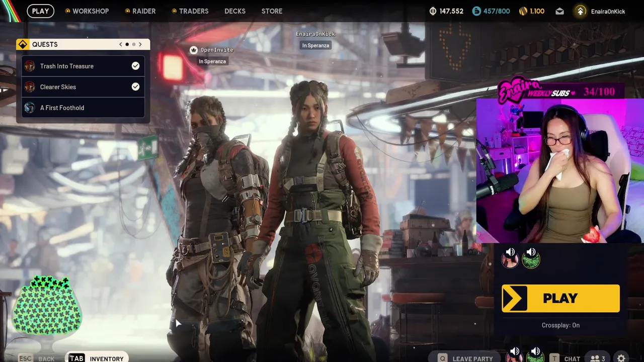Open the settings gear icon
The width and height of the screenshot is (644, 362).
[x=621, y=358]
